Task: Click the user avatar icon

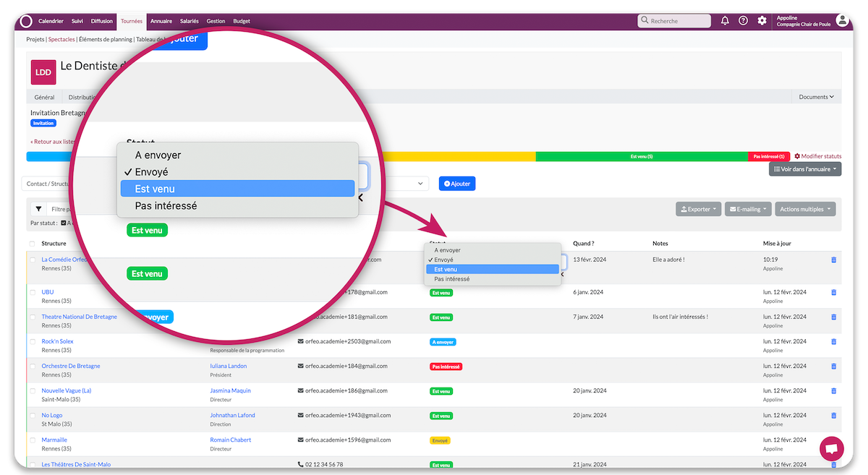Action: click(x=842, y=21)
